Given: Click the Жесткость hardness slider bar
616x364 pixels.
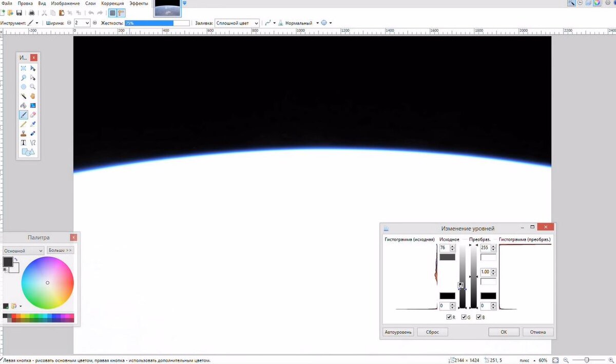Looking at the screenshot, I should coord(157,23).
